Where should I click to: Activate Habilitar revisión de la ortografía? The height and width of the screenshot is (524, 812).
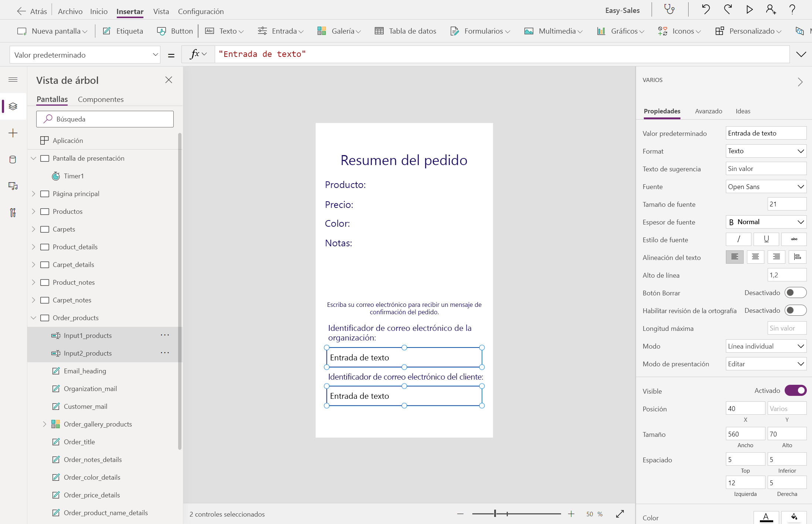pyautogui.click(x=796, y=310)
